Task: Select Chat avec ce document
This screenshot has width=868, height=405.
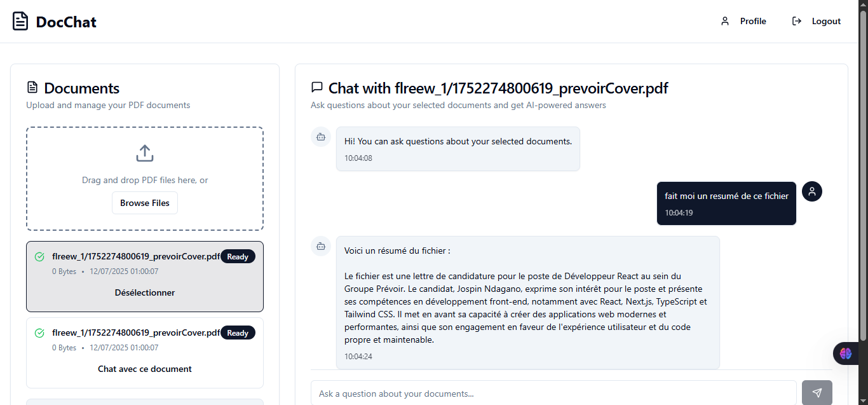Action: click(x=145, y=369)
